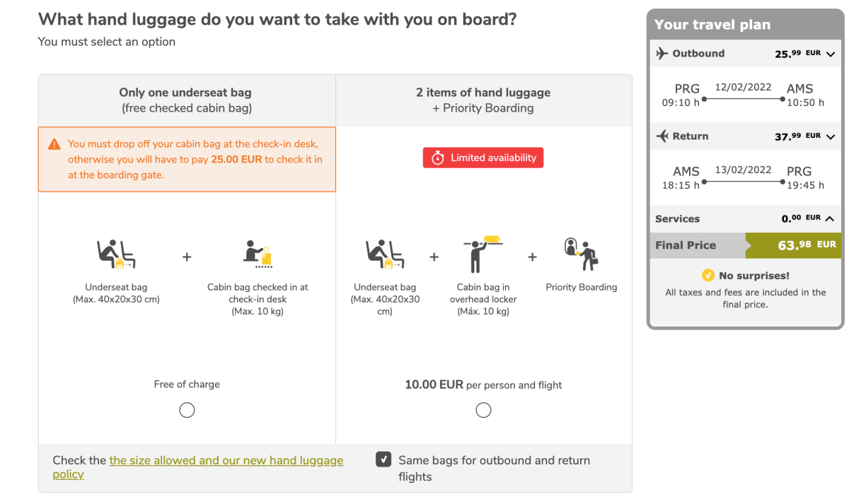Select the Free of charge radio button

click(x=187, y=410)
